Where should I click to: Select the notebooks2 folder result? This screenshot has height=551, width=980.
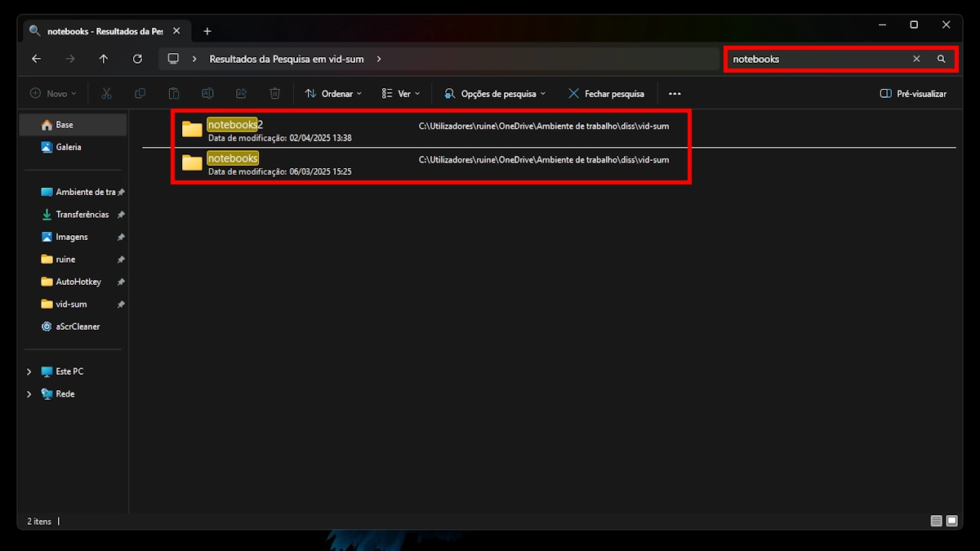235,125
